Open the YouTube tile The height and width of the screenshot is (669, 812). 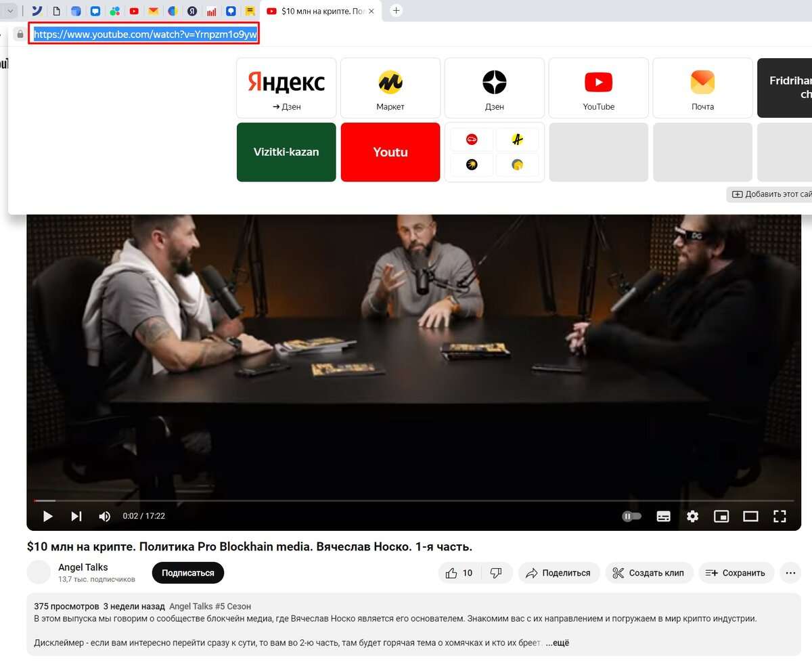tap(599, 88)
